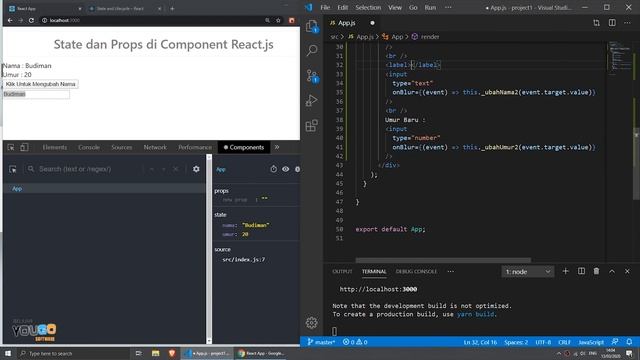Click DevTools inspect element icon
The height and width of the screenshot is (360, 640).
pyautogui.click(x=11, y=147)
